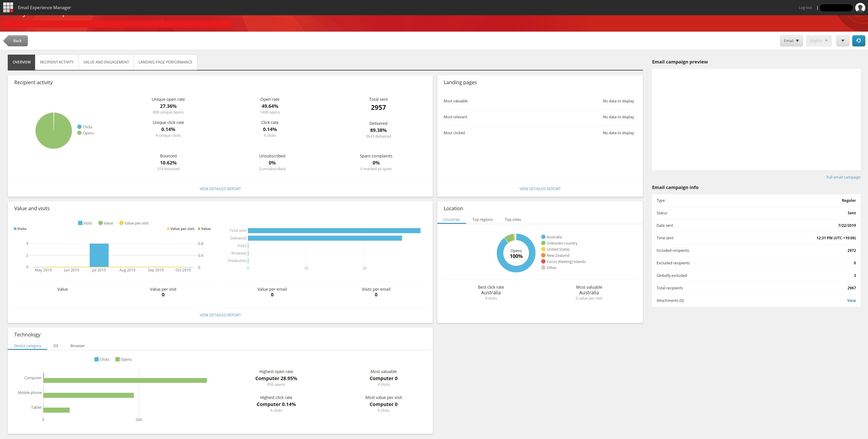
Task: Toggle the Value per visit legend entry
Action: [134, 223]
